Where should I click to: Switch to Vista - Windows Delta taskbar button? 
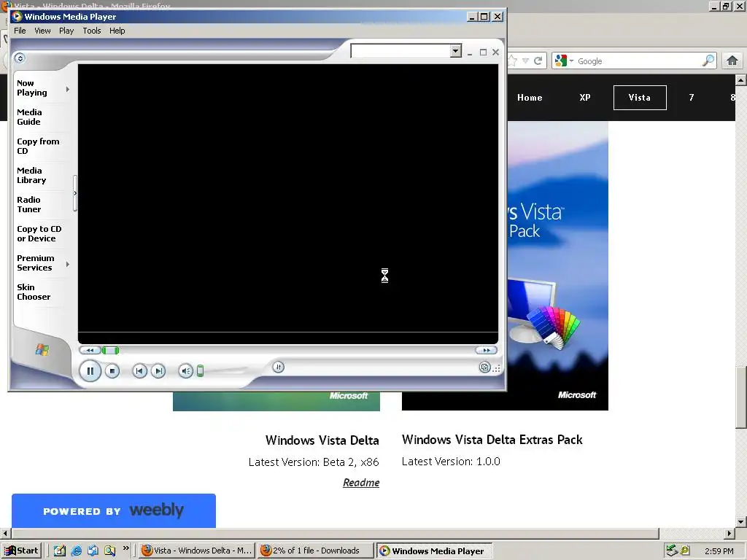197,551
